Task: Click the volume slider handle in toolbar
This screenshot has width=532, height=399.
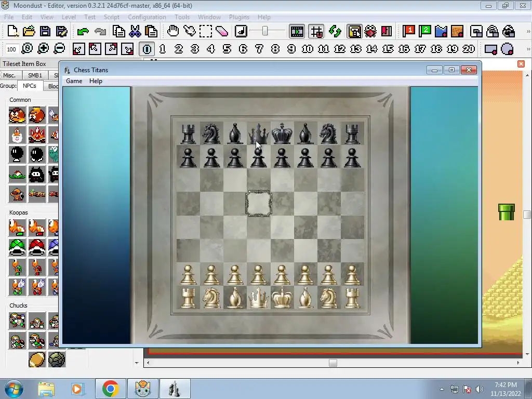Action: tap(265, 31)
